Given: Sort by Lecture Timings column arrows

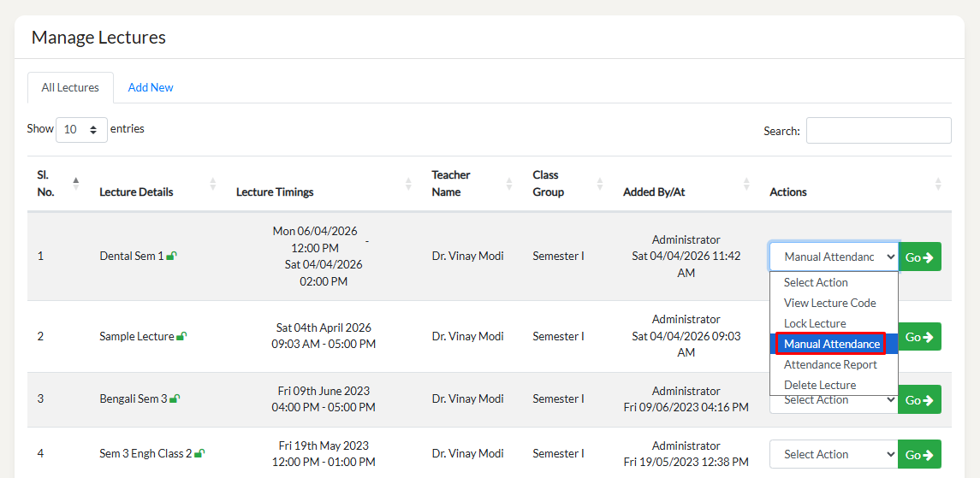Looking at the screenshot, I should coord(408,184).
